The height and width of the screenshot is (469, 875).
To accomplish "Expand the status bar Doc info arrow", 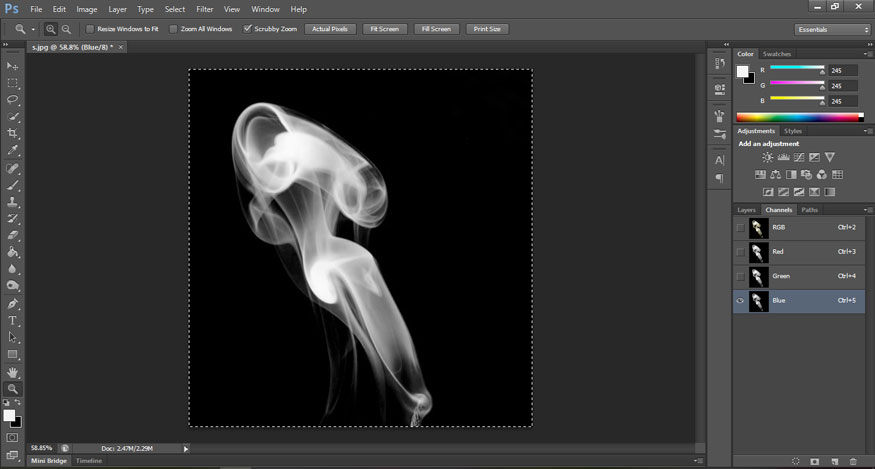I will pyautogui.click(x=186, y=448).
